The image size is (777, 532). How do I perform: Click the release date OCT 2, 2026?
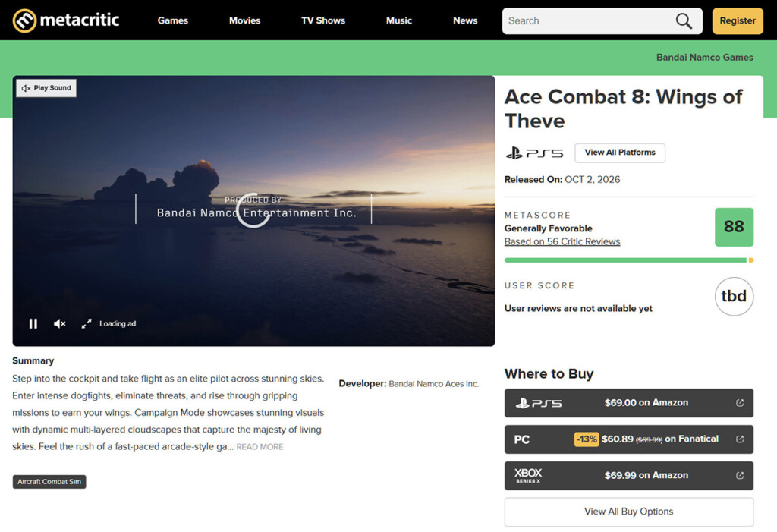click(x=592, y=179)
